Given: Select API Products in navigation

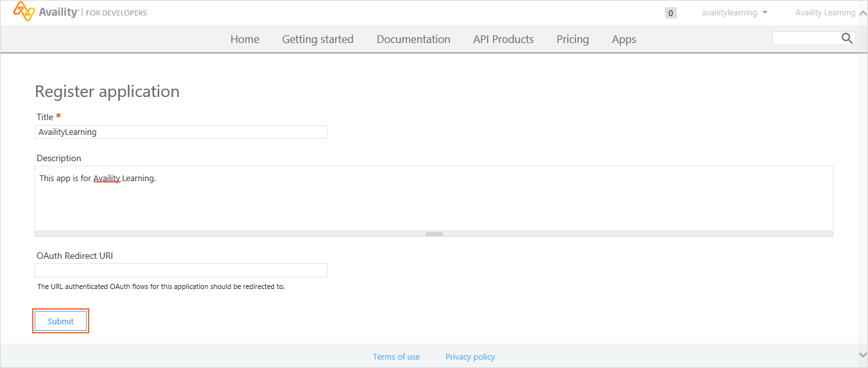Looking at the screenshot, I should 503,39.
